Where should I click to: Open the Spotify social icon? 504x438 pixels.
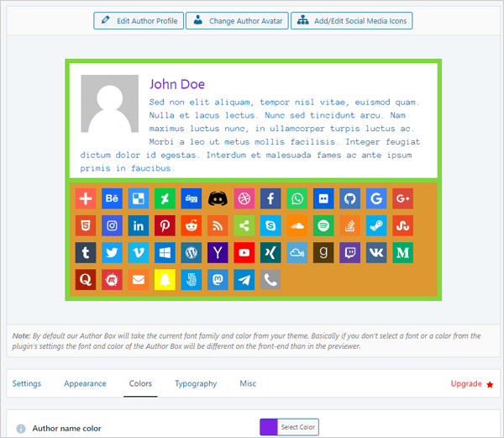[x=323, y=226]
